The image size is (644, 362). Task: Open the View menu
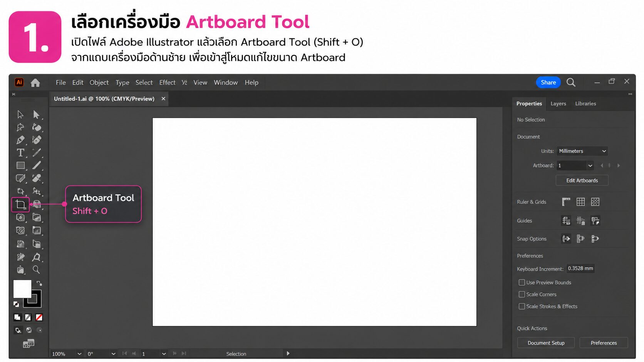[200, 82]
